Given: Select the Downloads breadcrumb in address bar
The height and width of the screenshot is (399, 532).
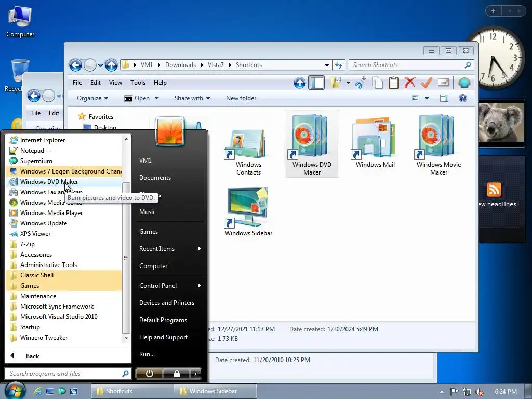Looking at the screenshot, I should 180,65.
